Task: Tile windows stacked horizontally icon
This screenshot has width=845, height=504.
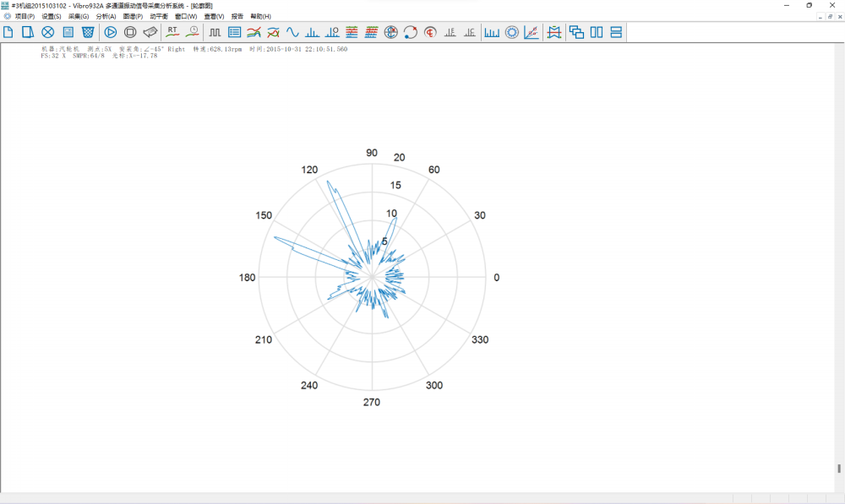Action: pyautogui.click(x=616, y=32)
